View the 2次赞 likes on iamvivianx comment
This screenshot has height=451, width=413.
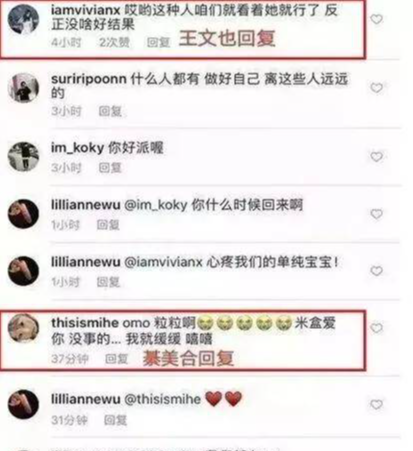pos(114,42)
